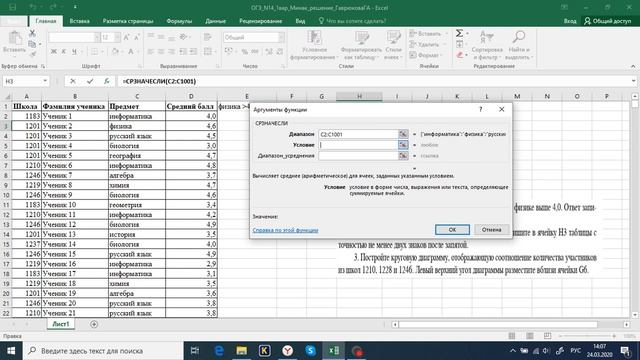Click the Windows Start button
The height and width of the screenshot is (360, 640).
(11, 351)
